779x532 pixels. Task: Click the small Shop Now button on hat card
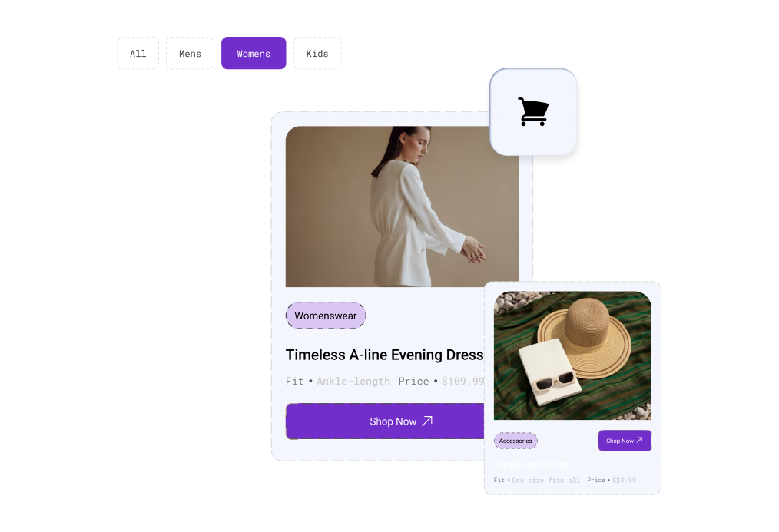[625, 441]
